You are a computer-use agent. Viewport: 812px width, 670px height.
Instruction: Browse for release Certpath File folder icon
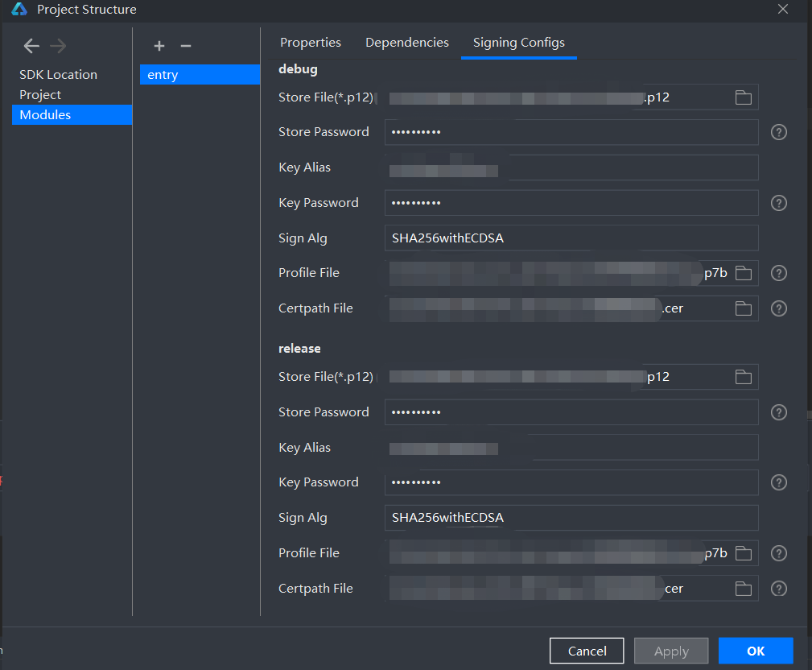tap(743, 589)
